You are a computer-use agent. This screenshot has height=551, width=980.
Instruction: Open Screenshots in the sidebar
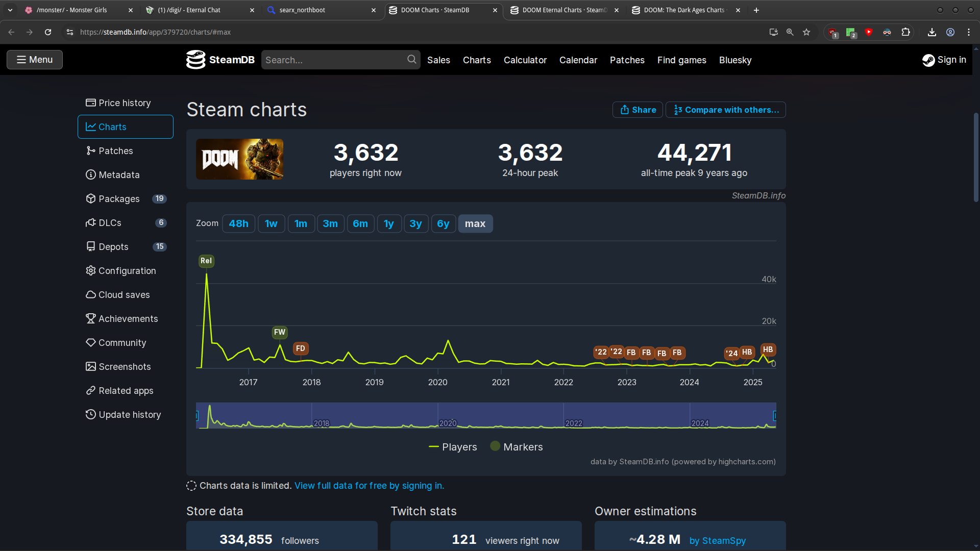126,366
